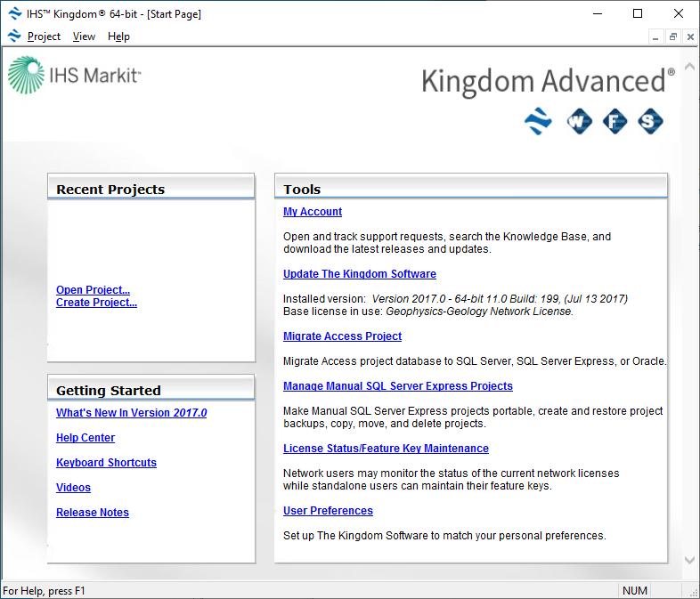Viewport: 700px width, 599px height.
Task: Click the Migrate Access Project link
Action: point(342,336)
